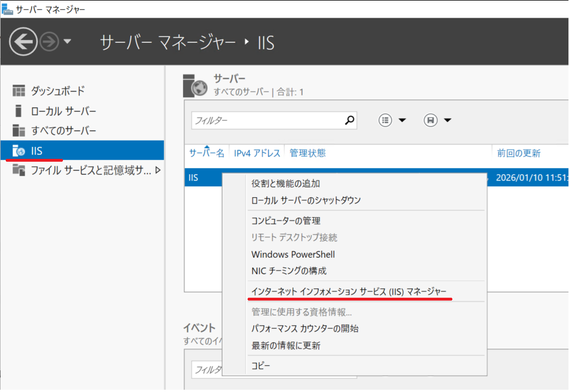Open the navigation history dropdown arrow

coord(67,41)
